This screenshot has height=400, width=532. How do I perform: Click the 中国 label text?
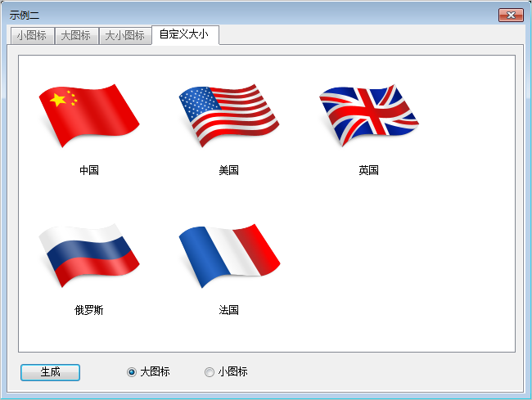[x=89, y=170]
